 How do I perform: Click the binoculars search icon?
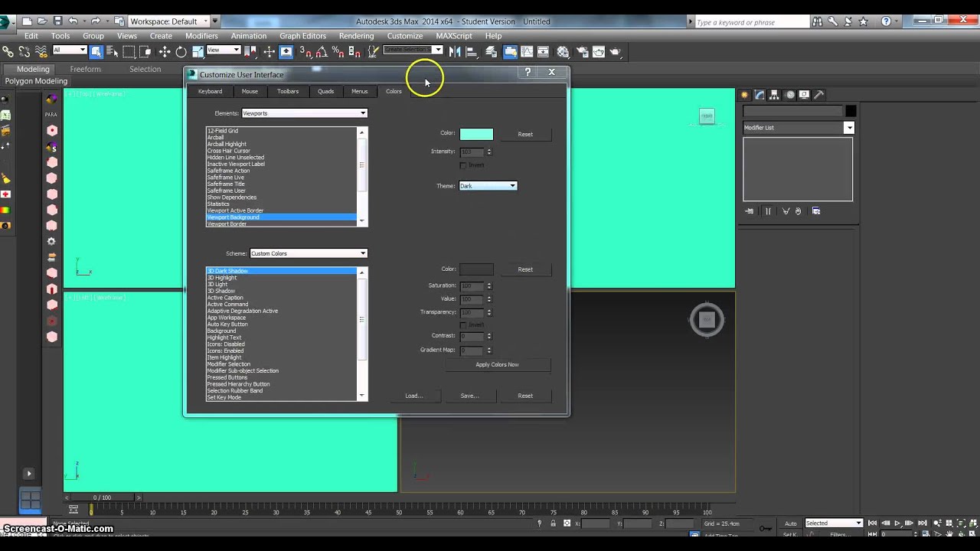point(818,21)
